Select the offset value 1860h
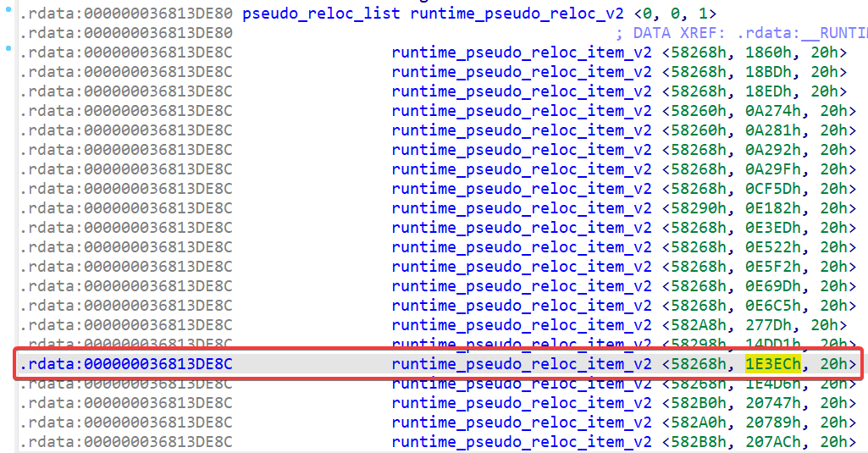The image size is (868, 453). click(x=768, y=52)
